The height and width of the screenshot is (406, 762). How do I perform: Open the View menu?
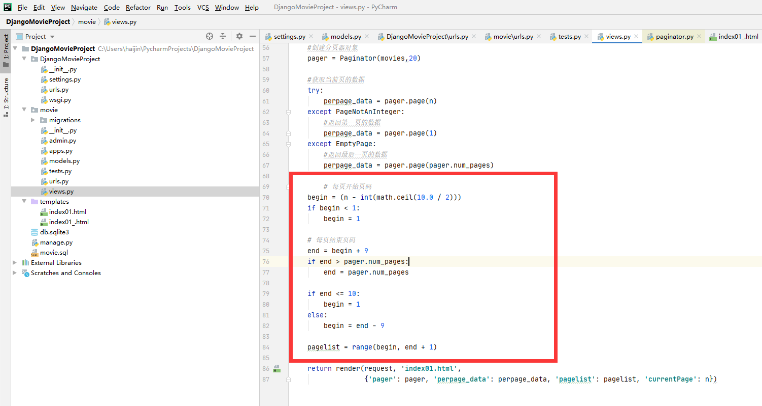(58, 7)
